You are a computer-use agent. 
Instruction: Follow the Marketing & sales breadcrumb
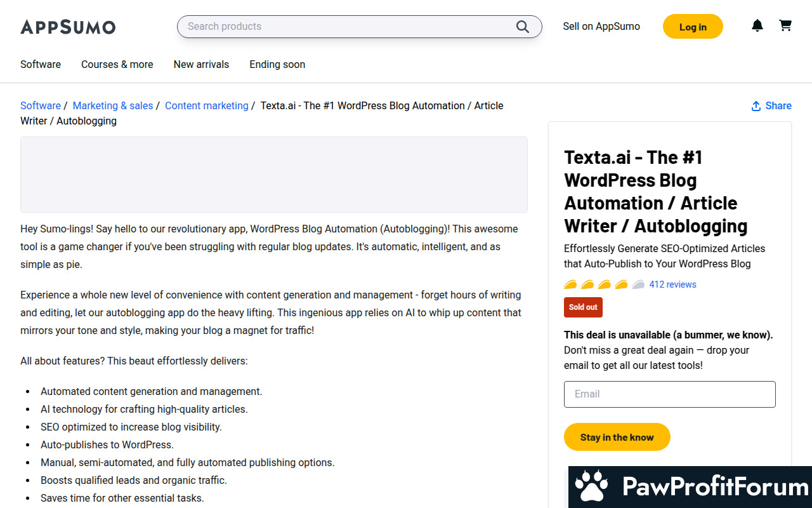point(113,106)
